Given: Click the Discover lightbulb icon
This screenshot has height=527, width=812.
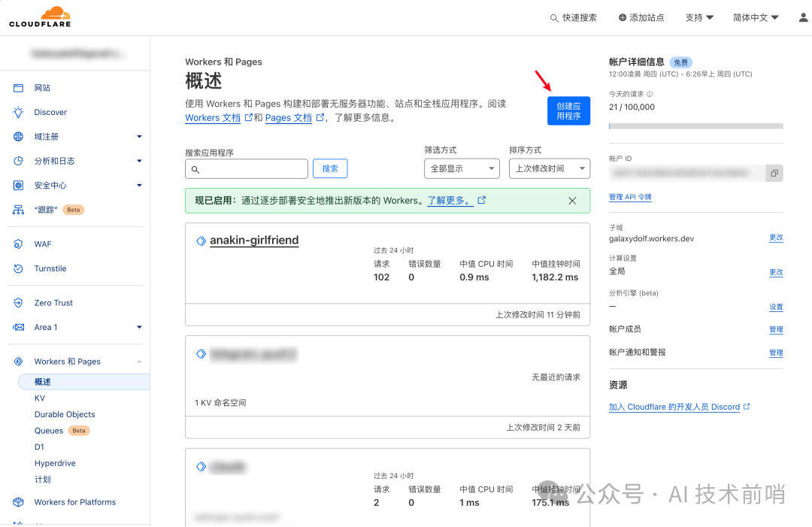Looking at the screenshot, I should coord(18,112).
